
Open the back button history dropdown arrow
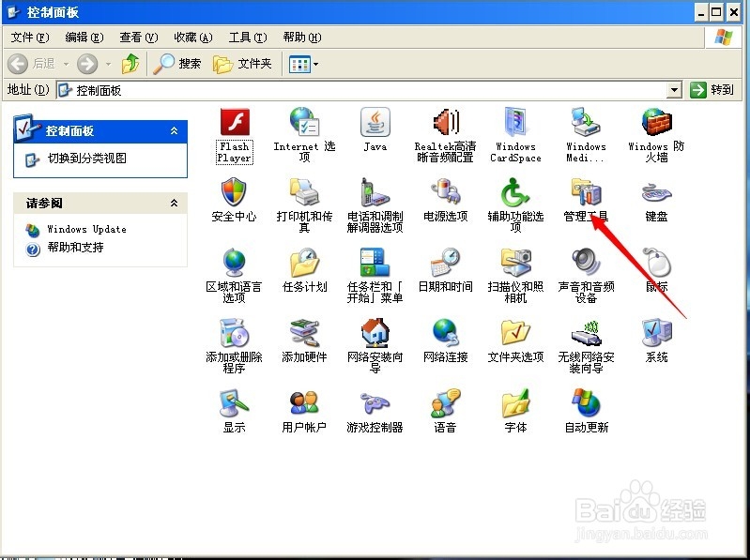pos(66,64)
